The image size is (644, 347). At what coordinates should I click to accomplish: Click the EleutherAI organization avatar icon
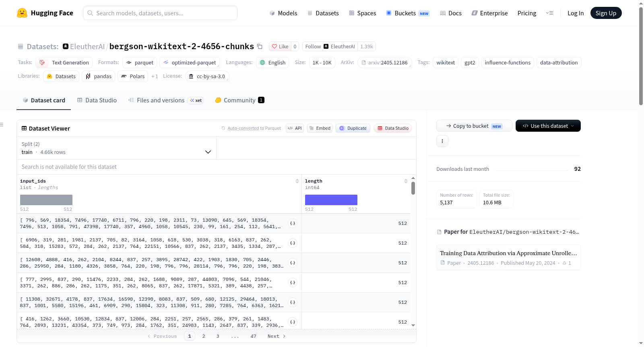66,46
